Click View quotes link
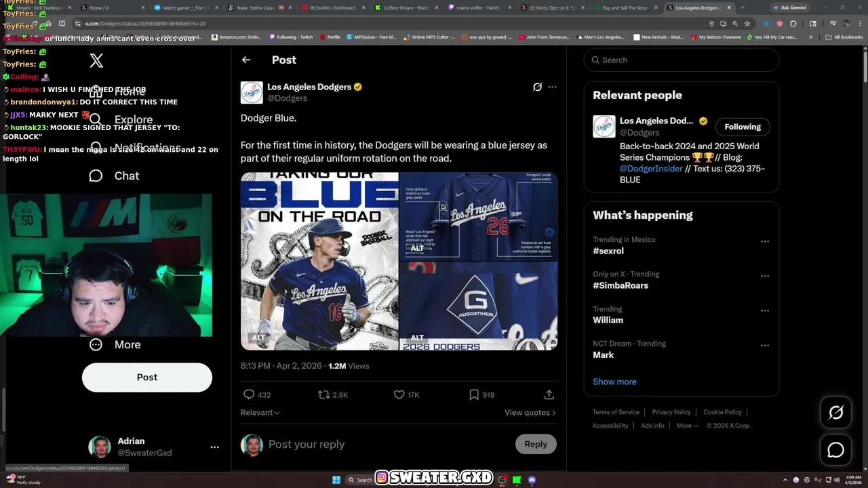Viewport: 868px width, 488px height. [x=530, y=412]
